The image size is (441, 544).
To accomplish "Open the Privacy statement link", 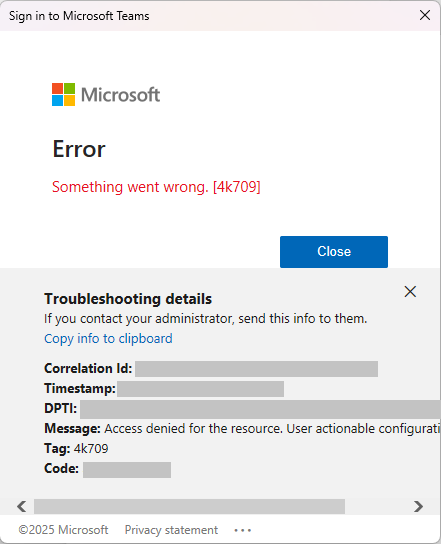I will [x=171, y=530].
